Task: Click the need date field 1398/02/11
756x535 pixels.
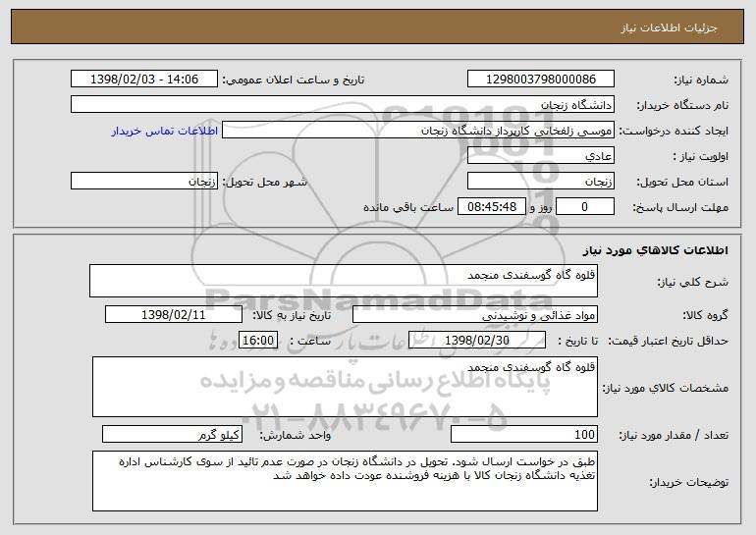Action: click(x=174, y=315)
